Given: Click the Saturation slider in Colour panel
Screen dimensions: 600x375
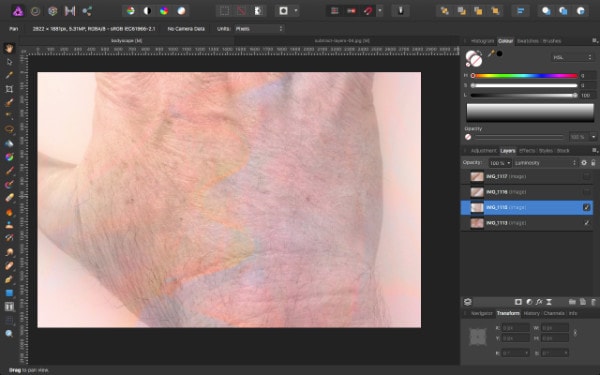Looking at the screenshot, I should (x=525, y=86).
